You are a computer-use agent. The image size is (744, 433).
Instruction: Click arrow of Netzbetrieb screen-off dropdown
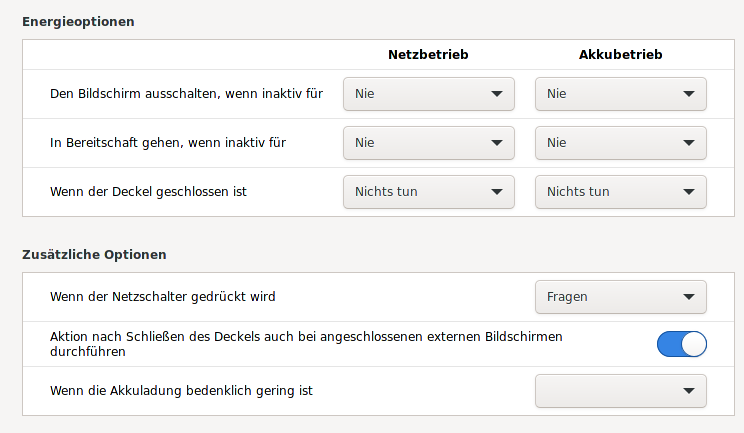point(496,94)
